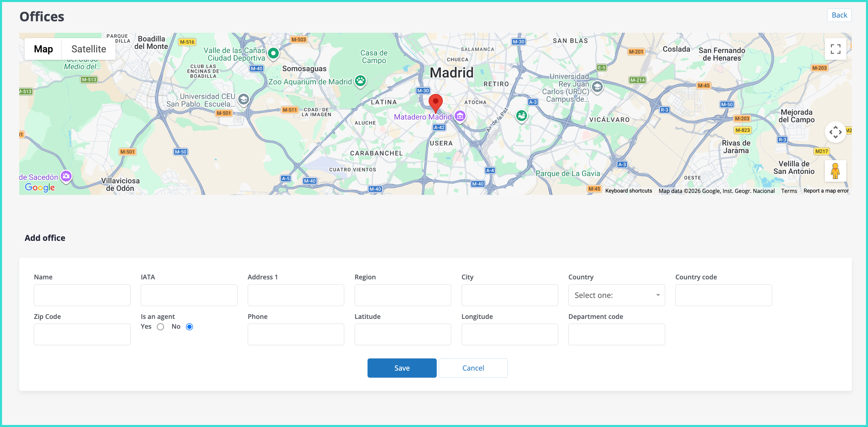Open the map Terms link
Screen dimensions: 868x427
(789, 191)
